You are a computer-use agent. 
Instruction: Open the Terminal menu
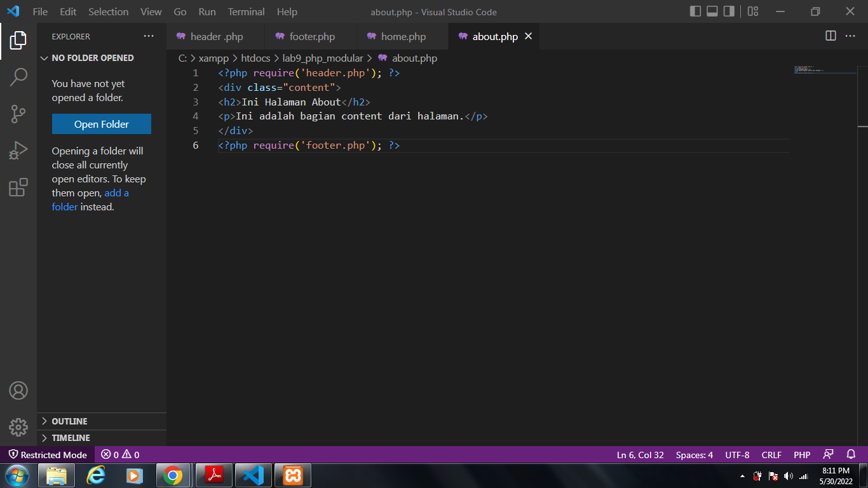coord(246,11)
